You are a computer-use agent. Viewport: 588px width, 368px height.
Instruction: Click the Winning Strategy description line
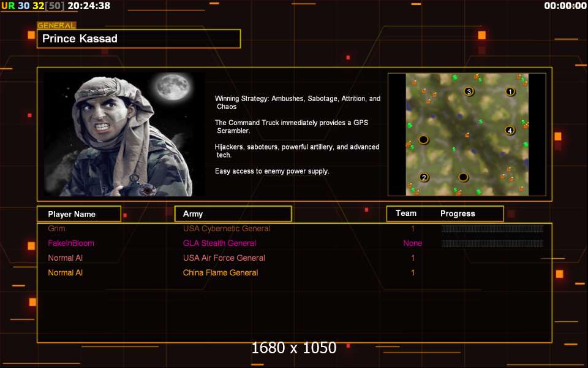(x=298, y=102)
